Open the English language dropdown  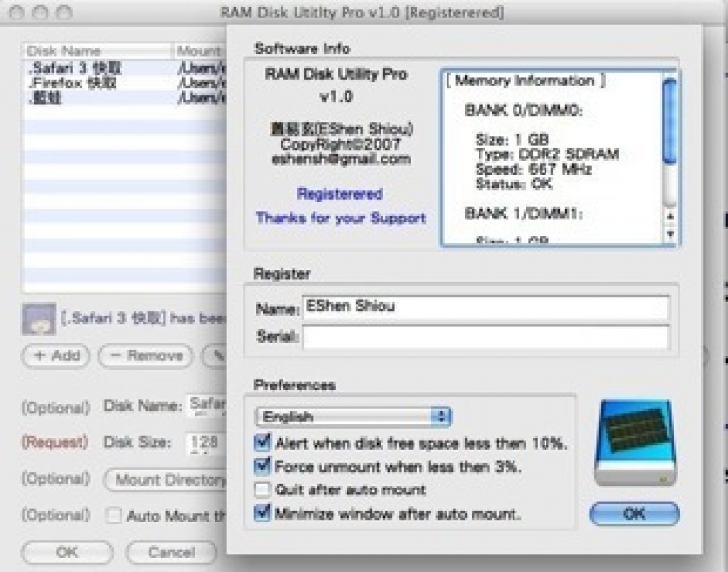pyautogui.click(x=353, y=417)
